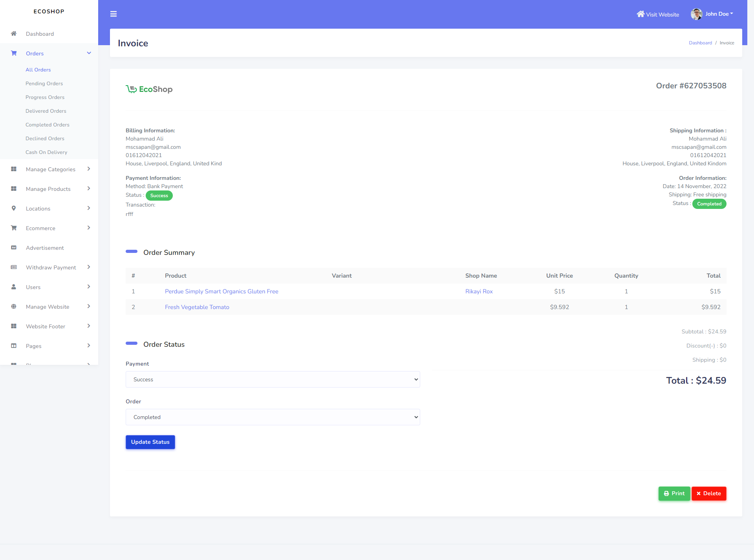The width and height of the screenshot is (754, 560).
Task: Open Completed Orders from sidebar menu
Action: [48, 124]
